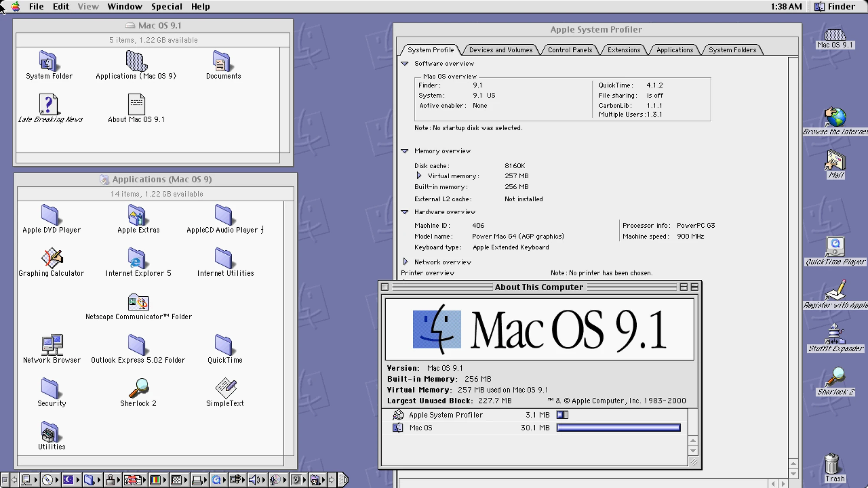Click the printer icon in the Control Strip
This screenshot has height=488, width=868.
pyautogui.click(x=198, y=480)
